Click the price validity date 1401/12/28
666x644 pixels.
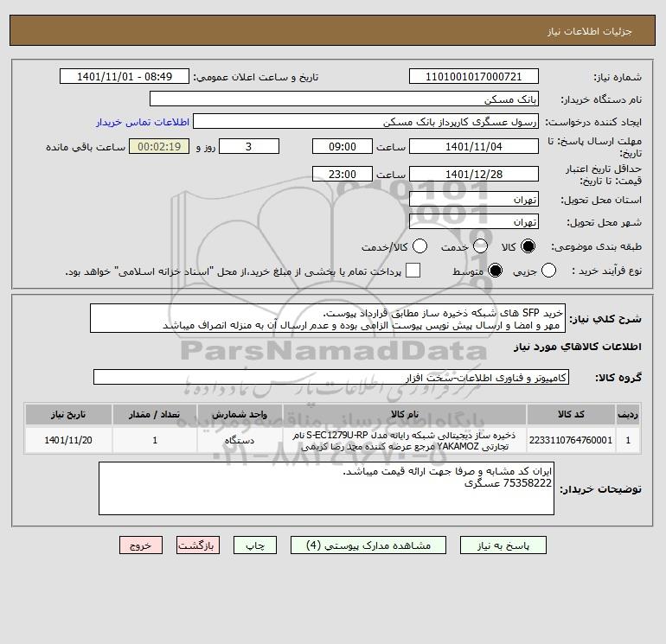click(474, 174)
